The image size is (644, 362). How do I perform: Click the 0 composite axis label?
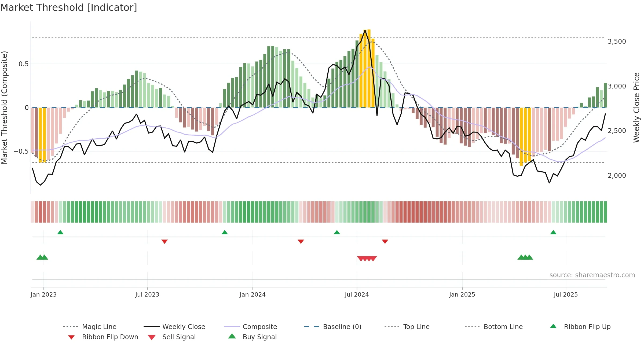[27, 108]
